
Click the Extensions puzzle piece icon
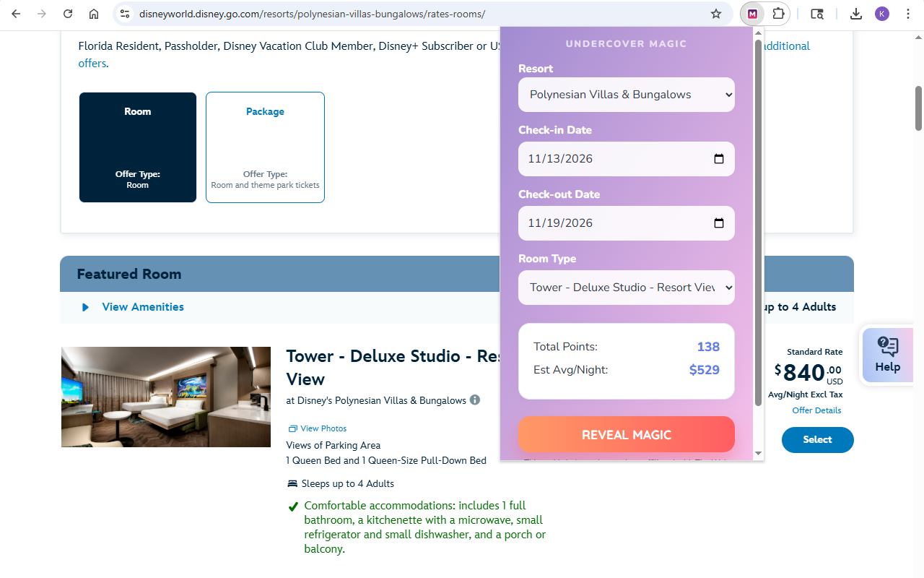[x=778, y=13]
